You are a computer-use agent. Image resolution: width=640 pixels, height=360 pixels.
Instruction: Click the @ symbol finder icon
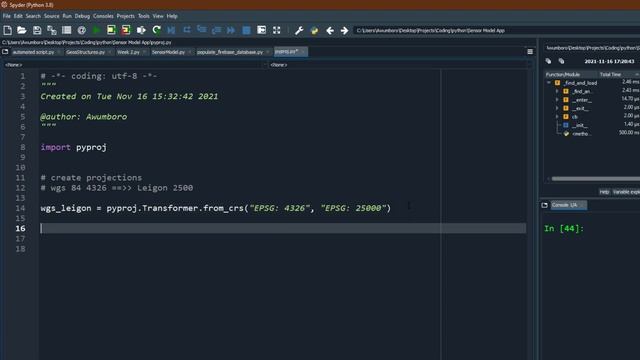(x=82, y=30)
